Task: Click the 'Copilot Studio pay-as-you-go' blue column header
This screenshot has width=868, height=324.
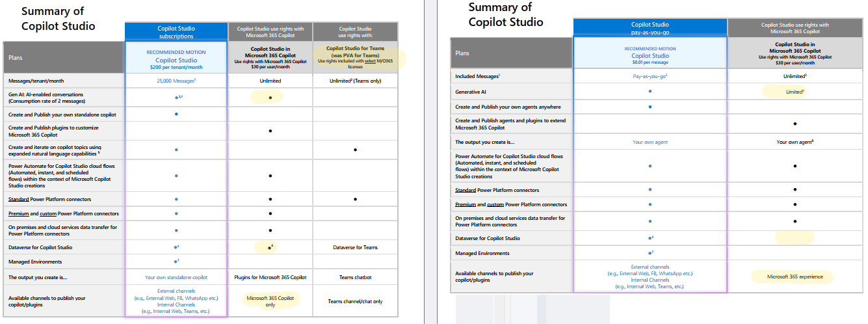Action: (x=650, y=28)
